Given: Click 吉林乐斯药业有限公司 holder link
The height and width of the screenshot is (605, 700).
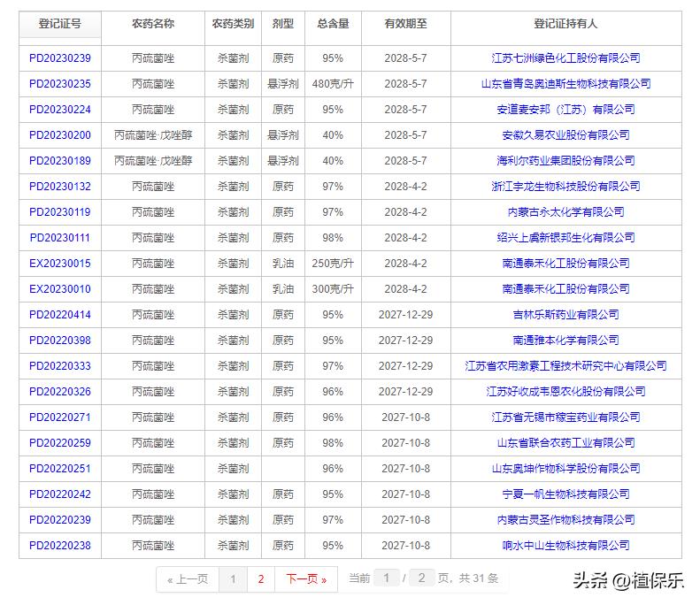Looking at the screenshot, I should (x=565, y=315).
